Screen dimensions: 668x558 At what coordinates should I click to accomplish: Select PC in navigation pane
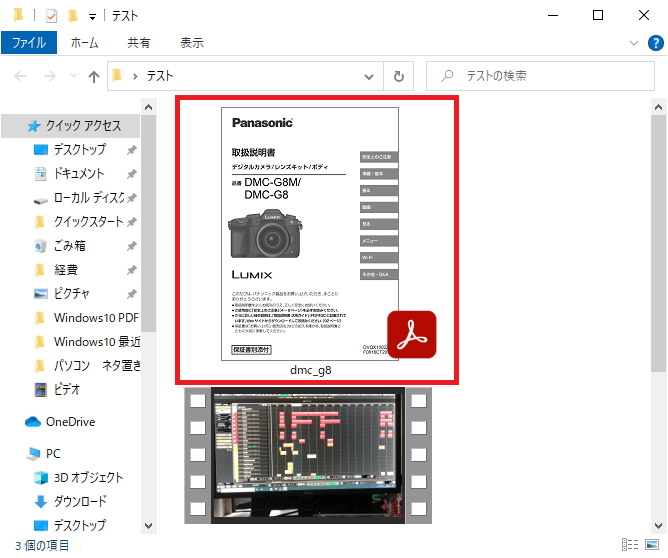click(53, 454)
